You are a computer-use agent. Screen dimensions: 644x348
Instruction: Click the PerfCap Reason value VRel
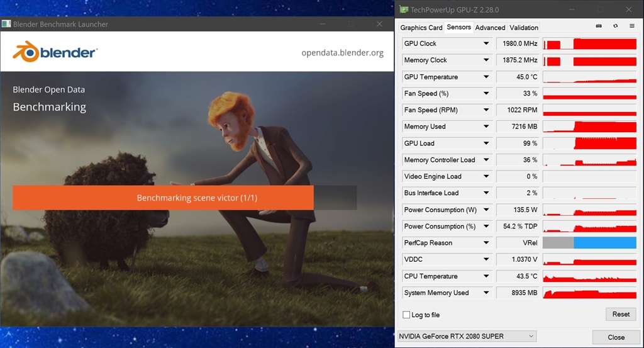(x=518, y=243)
